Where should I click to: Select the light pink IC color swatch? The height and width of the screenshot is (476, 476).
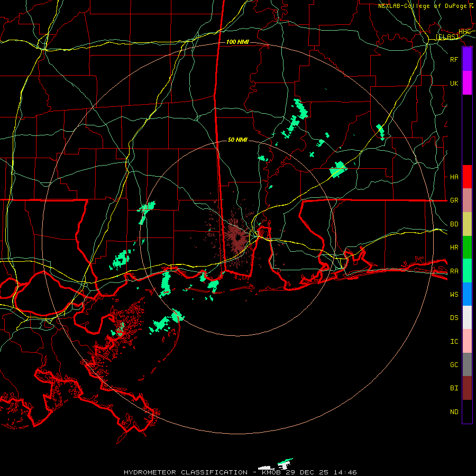tap(467, 341)
